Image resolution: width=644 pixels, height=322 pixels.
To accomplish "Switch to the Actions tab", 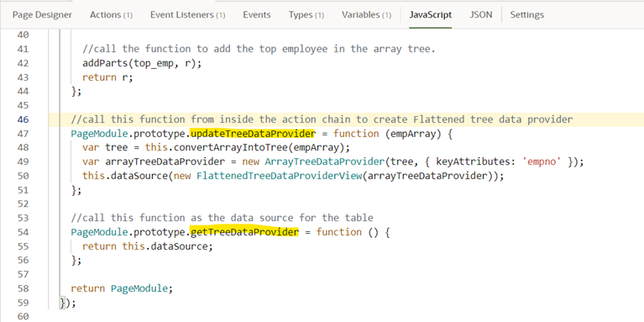I will point(111,15).
